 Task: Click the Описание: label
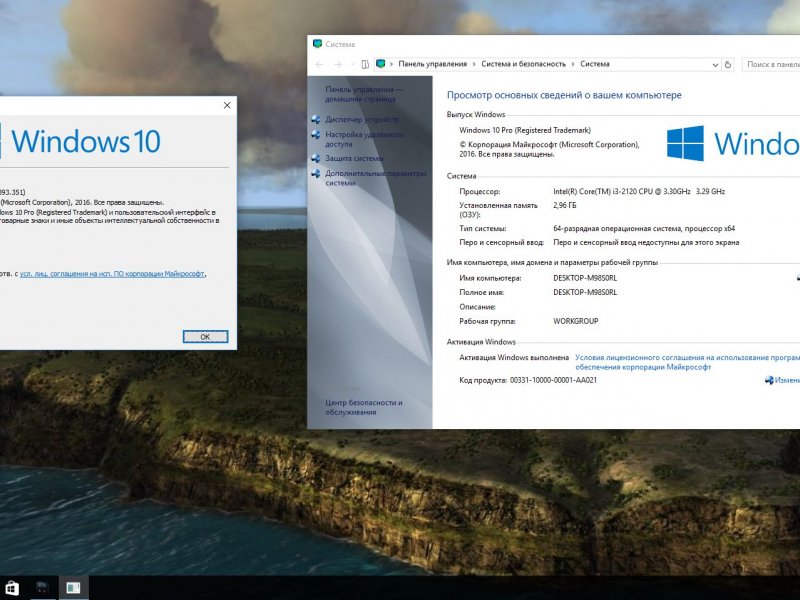478,307
